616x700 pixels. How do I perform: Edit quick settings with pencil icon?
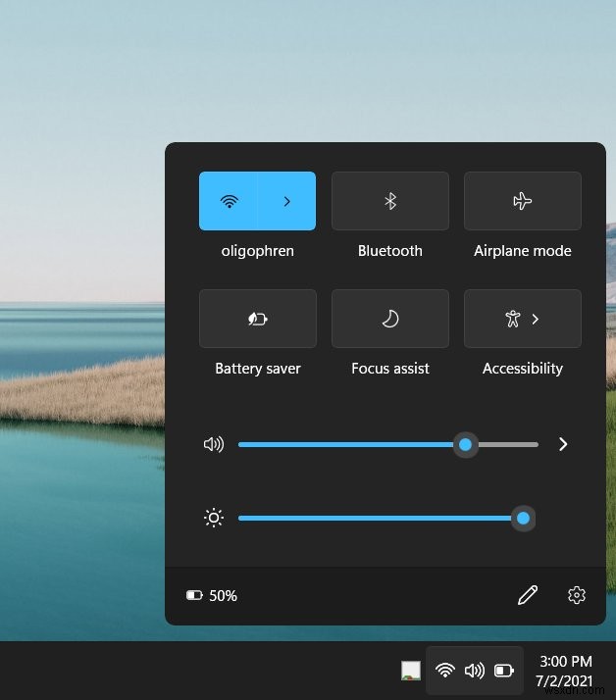tap(528, 595)
